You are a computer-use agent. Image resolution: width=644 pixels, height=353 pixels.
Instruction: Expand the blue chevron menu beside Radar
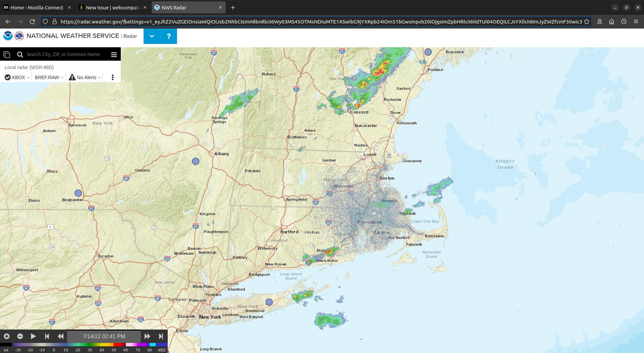pos(151,36)
